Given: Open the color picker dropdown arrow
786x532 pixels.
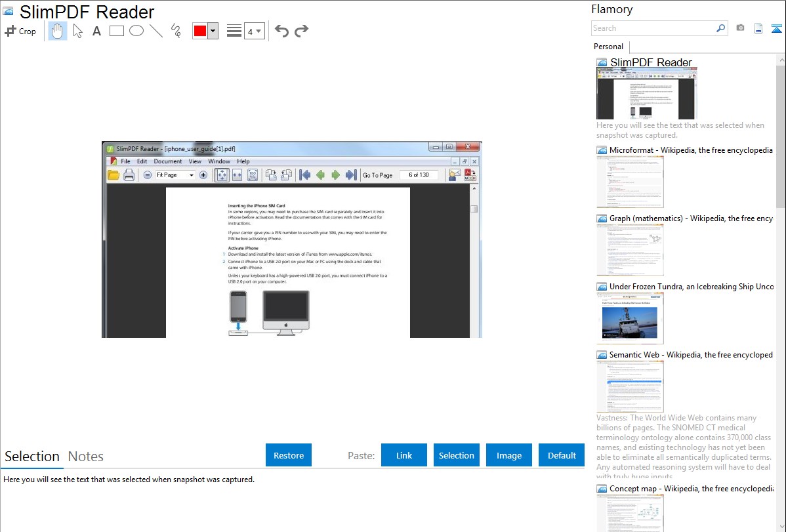Looking at the screenshot, I should [213, 31].
